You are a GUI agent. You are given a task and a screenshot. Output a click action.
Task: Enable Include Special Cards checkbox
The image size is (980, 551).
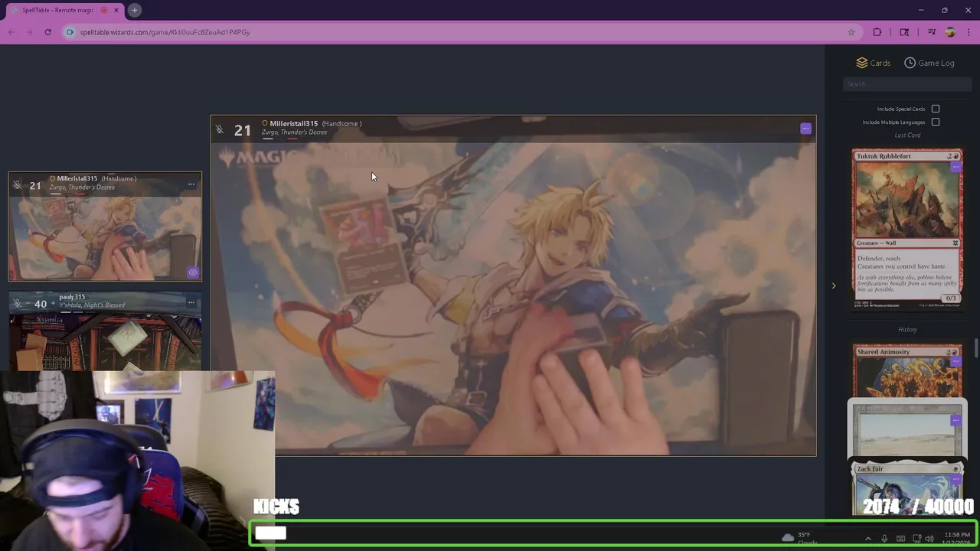point(936,109)
